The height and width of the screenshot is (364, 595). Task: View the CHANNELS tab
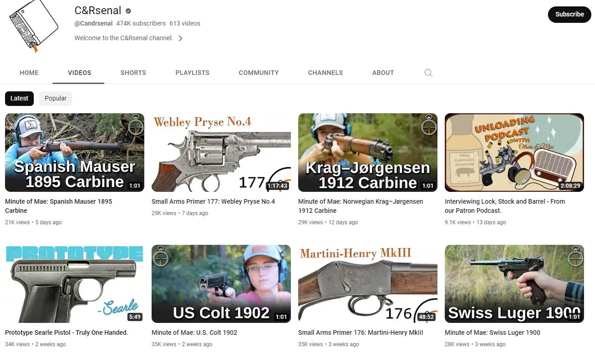click(326, 73)
